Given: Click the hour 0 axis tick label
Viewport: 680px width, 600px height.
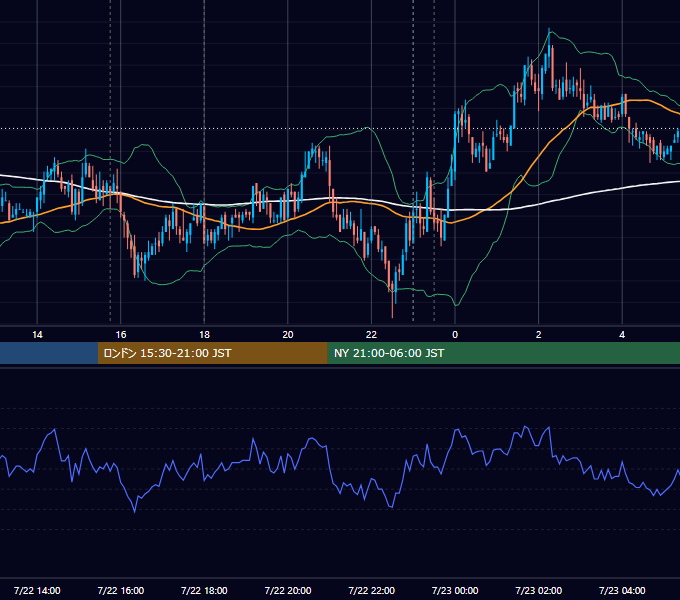Looking at the screenshot, I should 455,334.
